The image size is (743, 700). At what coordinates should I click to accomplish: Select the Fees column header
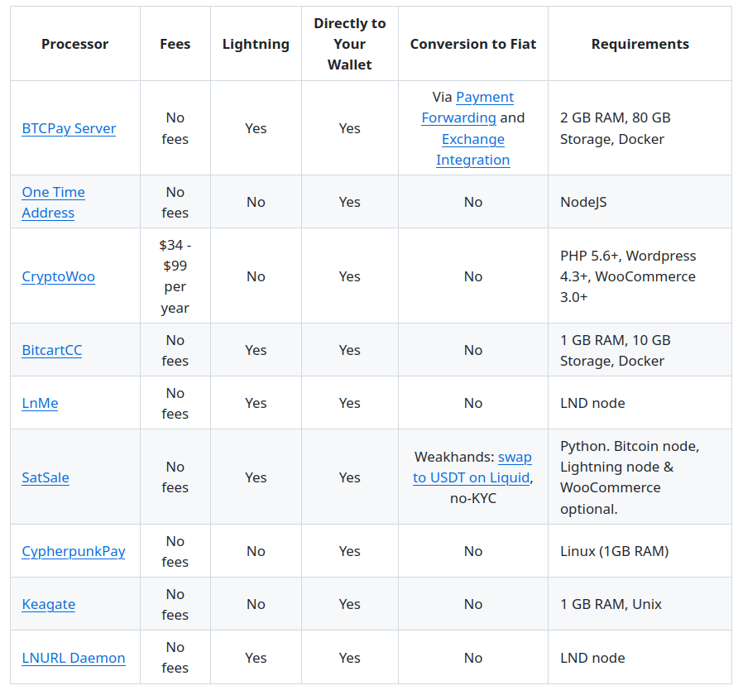point(175,44)
